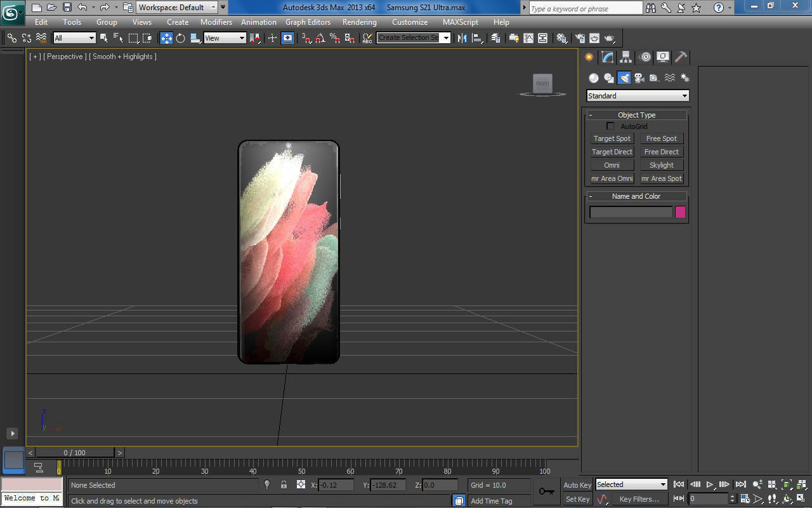Toggle the Window/Crossing selection mode
The height and width of the screenshot is (508, 812).
[147, 38]
